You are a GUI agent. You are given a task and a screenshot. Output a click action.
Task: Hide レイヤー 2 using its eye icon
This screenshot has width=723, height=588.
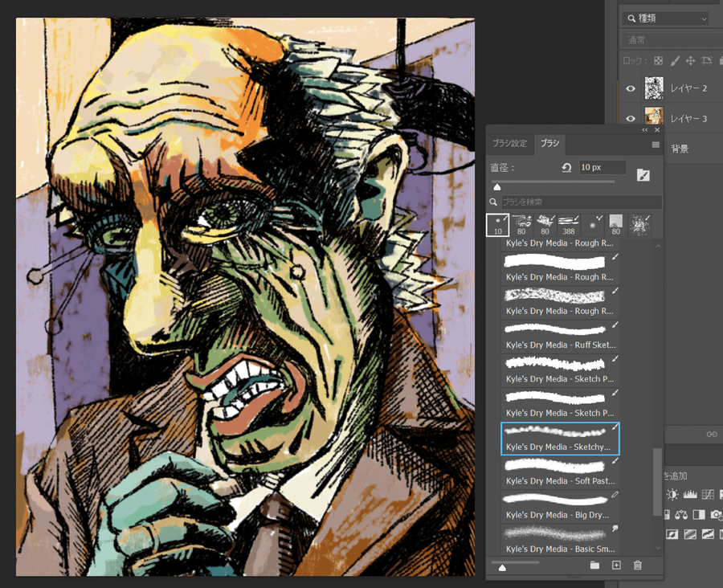coord(631,88)
